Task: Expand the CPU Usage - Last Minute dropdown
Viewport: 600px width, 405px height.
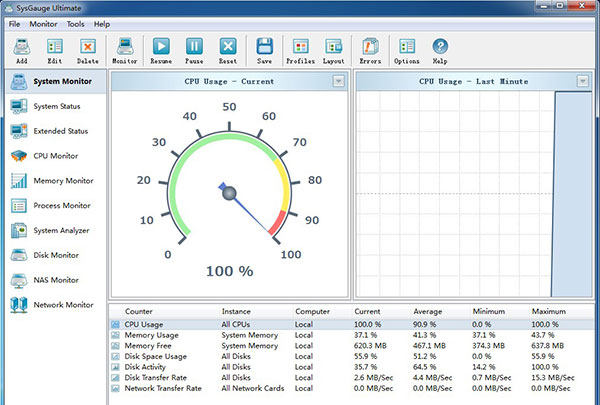Action: (583, 81)
